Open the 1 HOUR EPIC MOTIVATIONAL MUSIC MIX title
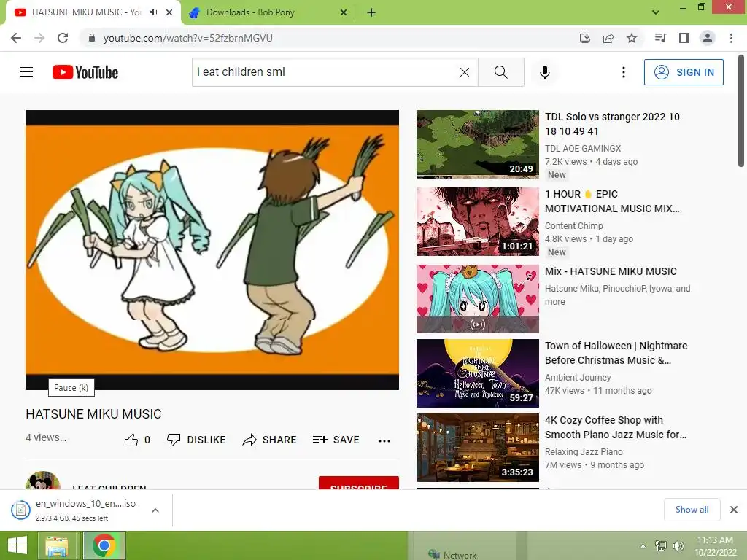Viewport: 747px width, 560px height. pyautogui.click(x=612, y=201)
